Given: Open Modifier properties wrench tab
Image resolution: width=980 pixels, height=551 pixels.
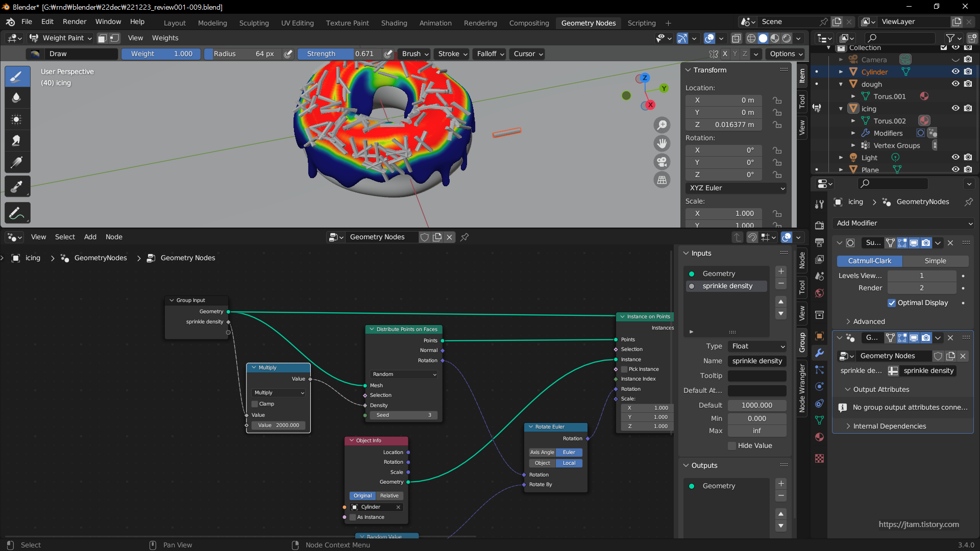Looking at the screenshot, I should coord(820,353).
